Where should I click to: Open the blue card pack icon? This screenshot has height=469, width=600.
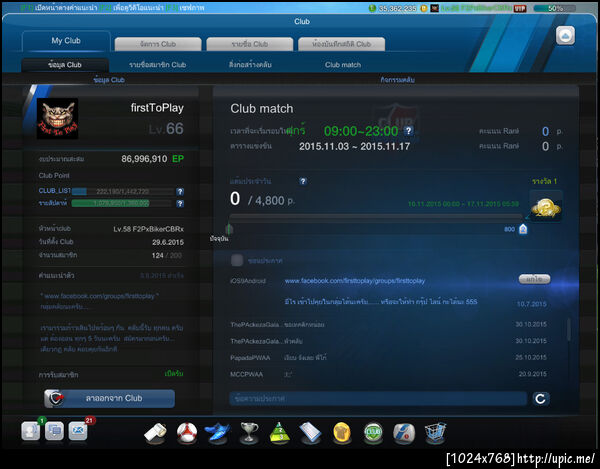(x=310, y=433)
